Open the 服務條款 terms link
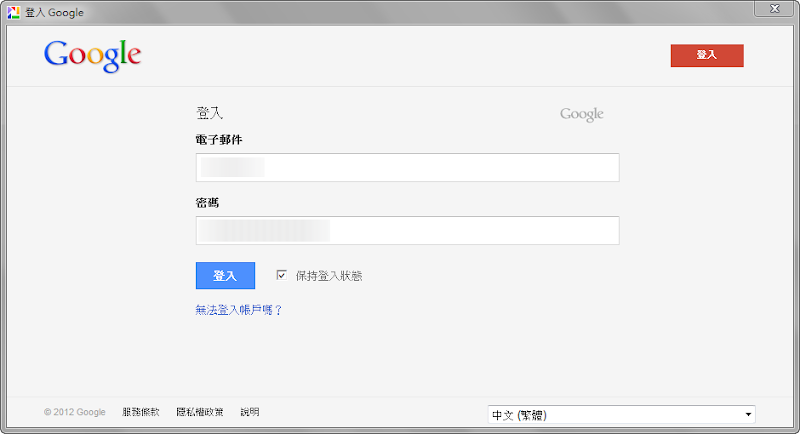Image resolution: width=800 pixels, height=434 pixels. point(141,412)
